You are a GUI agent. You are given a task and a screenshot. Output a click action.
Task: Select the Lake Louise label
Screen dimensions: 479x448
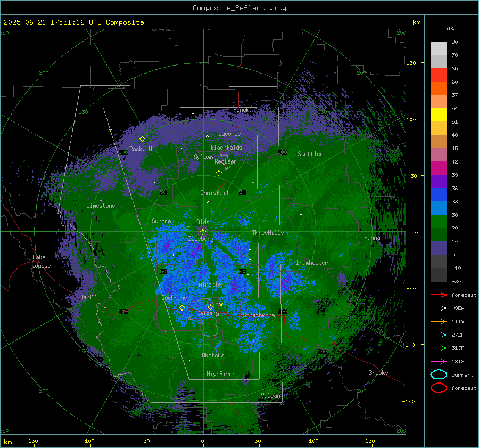point(41,262)
